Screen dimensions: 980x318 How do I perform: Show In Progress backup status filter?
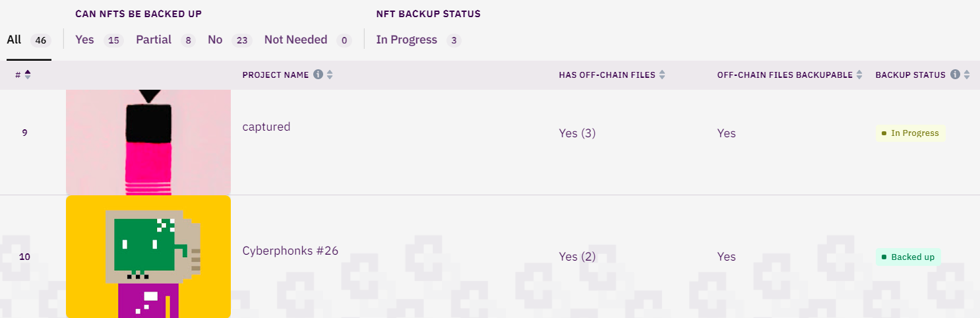pyautogui.click(x=406, y=40)
